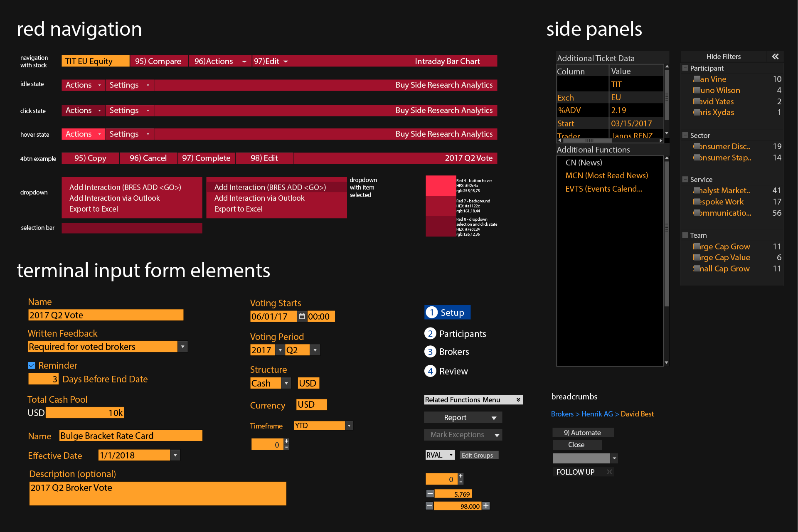Follow the Henrik AG breadcrumb link
Image resolution: width=798 pixels, height=532 pixels.
pos(597,414)
